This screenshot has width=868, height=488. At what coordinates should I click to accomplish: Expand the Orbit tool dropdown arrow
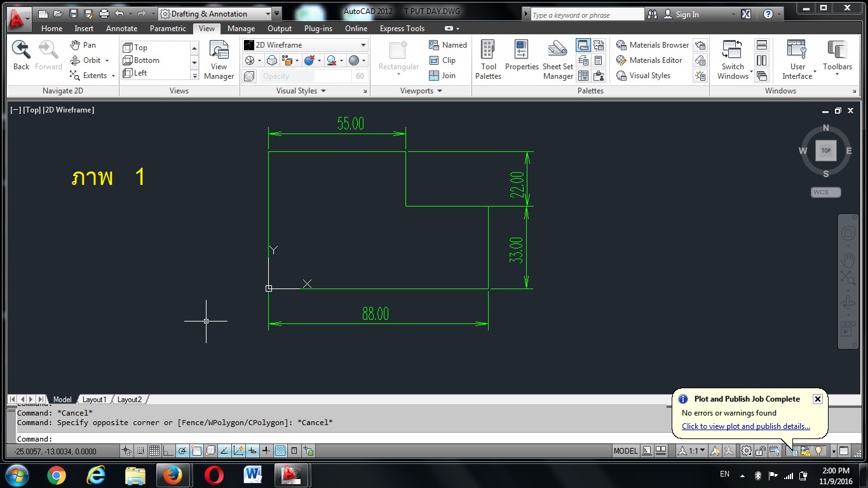(x=107, y=60)
